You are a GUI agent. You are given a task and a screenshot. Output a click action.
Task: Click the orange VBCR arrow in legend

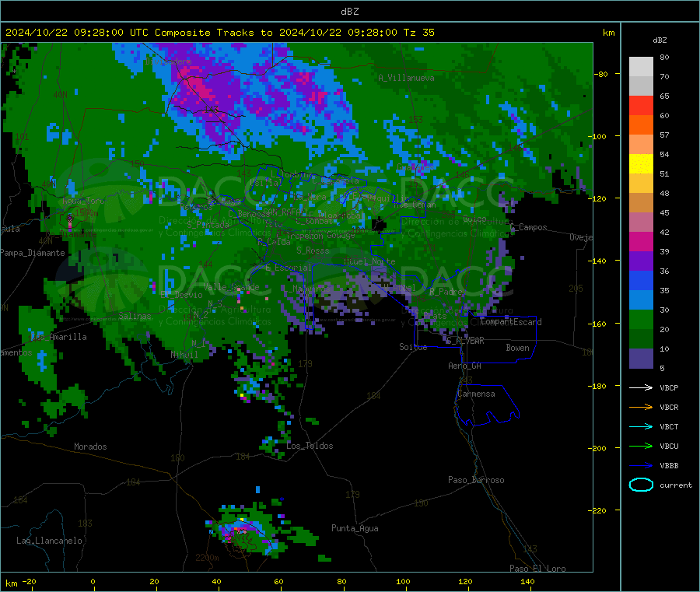point(641,407)
